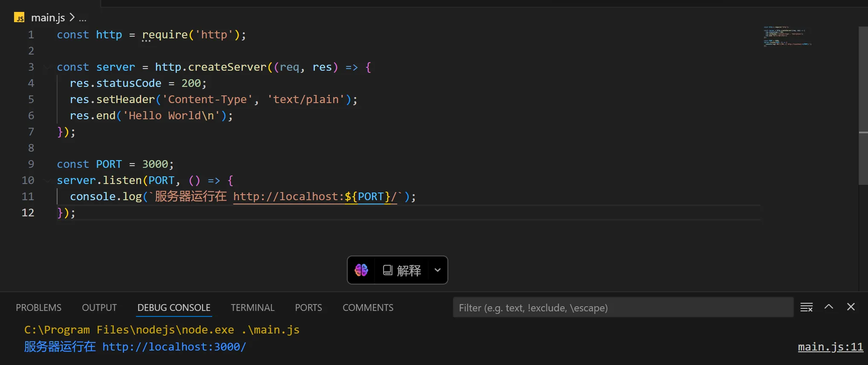Viewport: 868px width, 365px height.
Task: Click the book icon beside 解释
Action: click(x=387, y=270)
